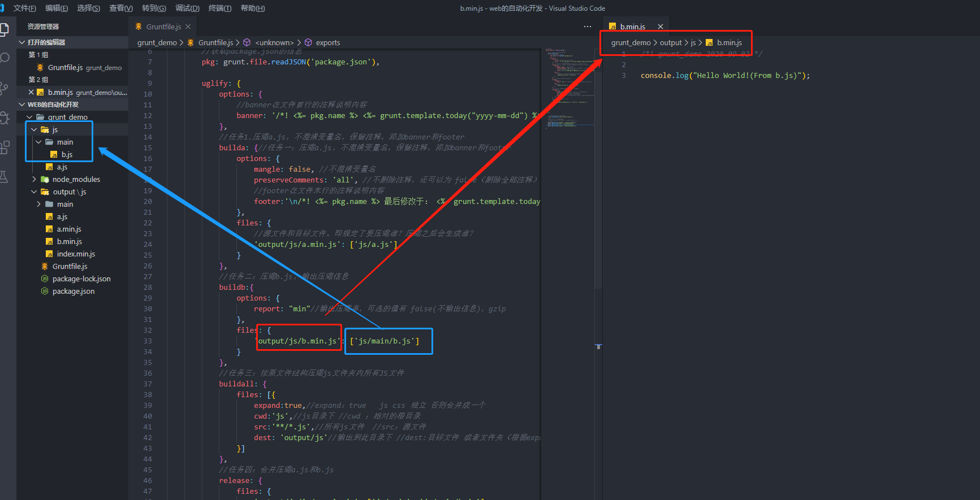Click the package.json file icon

point(45,291)
